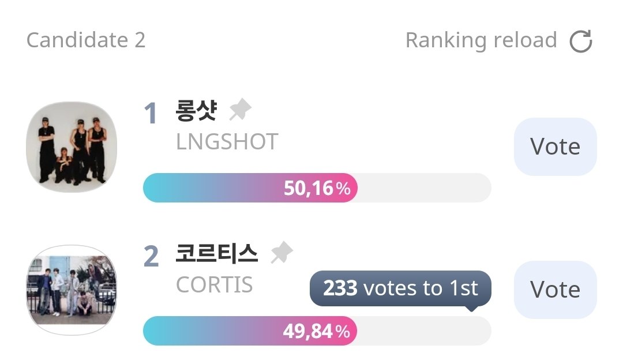Open the LNGSHOT group photo thumbnail
The height and width of the screenshot is (364, 623).
coord(72,147)
